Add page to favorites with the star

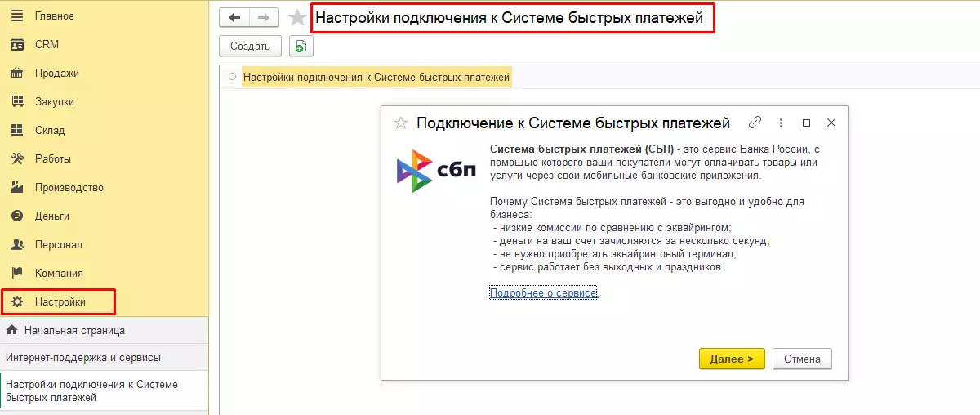coord(298,17)
